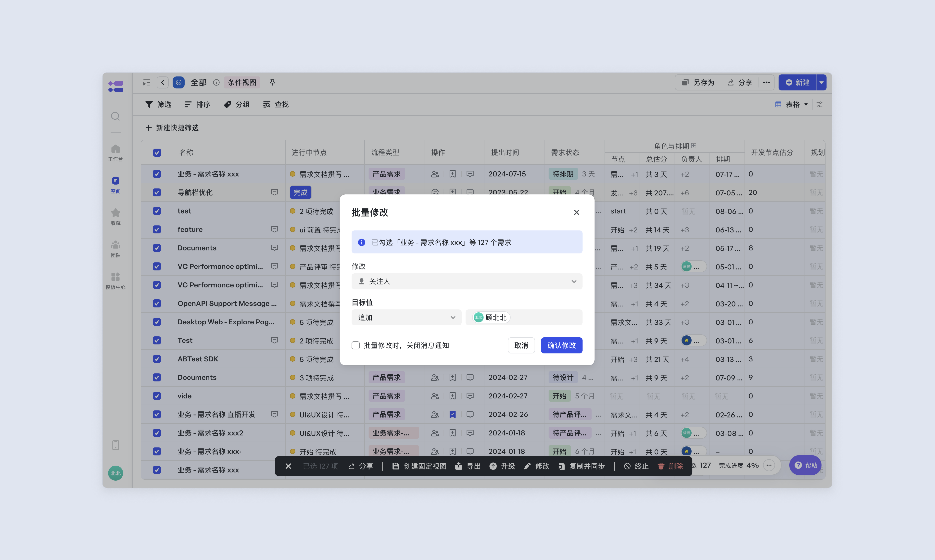935x560 pixels.
Task: Click the people icon in the Documents 2024-02-27 row
Action: [435, 377]
